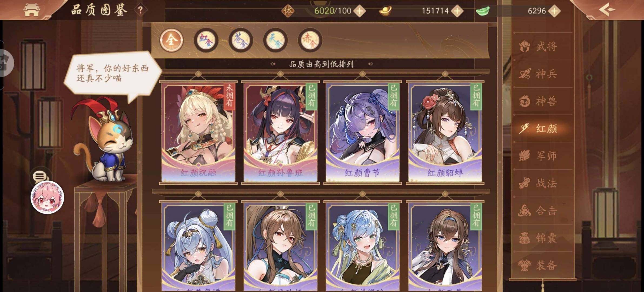Select the 赤金 quality filter
644x292 pixels.
[310, 40]
